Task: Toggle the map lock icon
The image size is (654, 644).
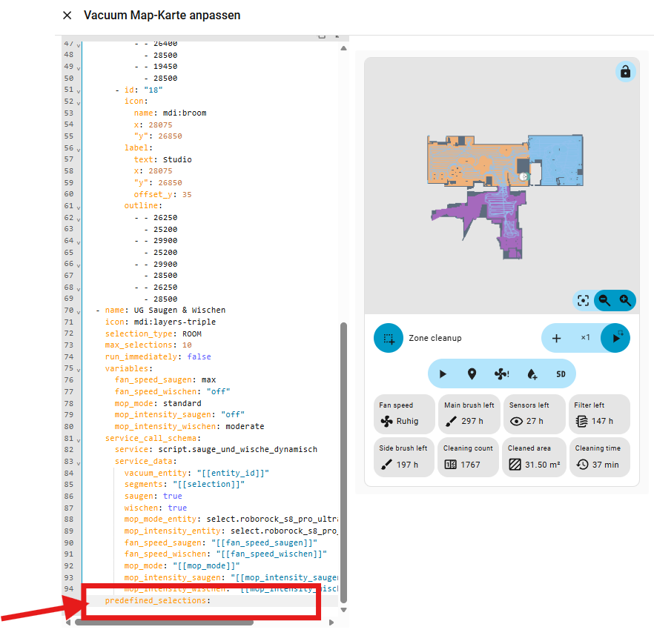Action: coord(625,72)
